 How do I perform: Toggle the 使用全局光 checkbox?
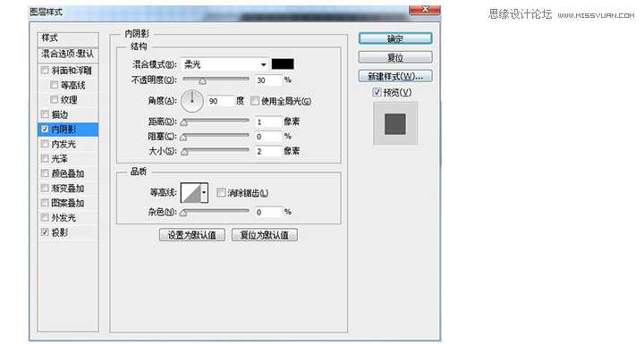pos(255,101)
